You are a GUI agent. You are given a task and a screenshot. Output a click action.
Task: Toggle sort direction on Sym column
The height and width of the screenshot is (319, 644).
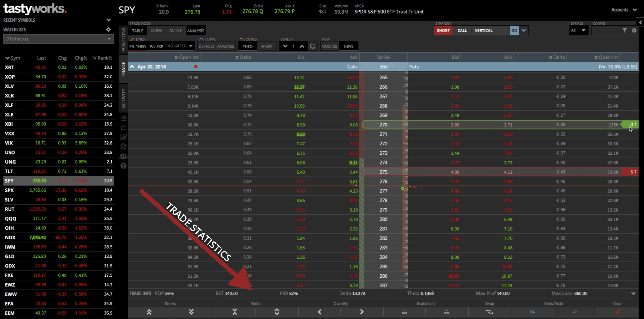13,58
